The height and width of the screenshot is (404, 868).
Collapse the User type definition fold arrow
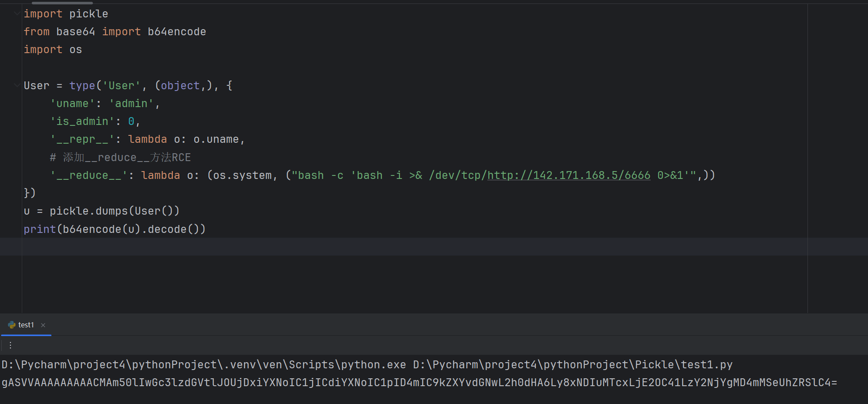(17, 85)
